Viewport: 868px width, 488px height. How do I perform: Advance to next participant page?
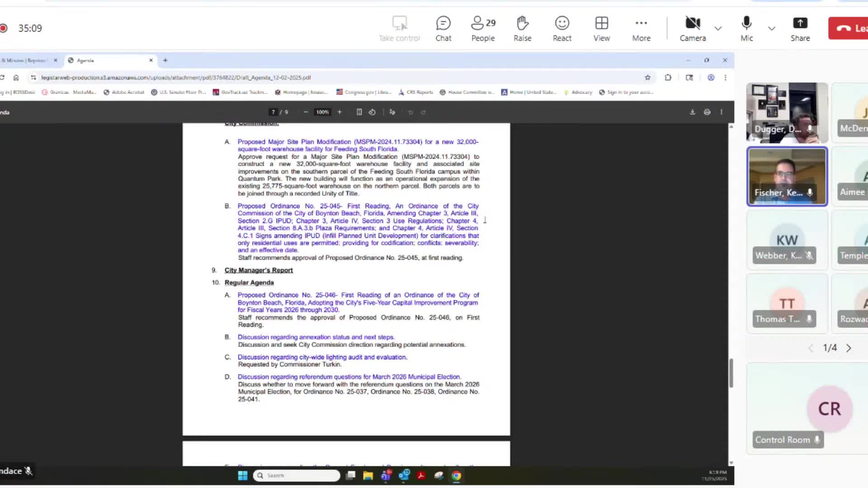pos(849,348)
